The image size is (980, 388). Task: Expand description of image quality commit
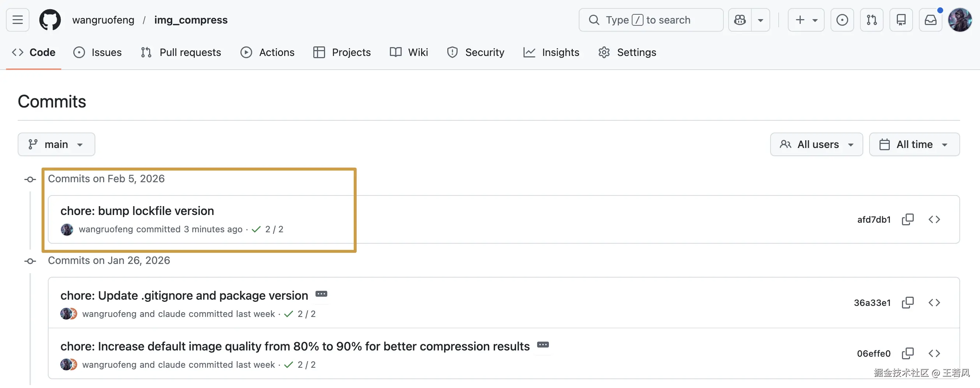tap(543, 345)
